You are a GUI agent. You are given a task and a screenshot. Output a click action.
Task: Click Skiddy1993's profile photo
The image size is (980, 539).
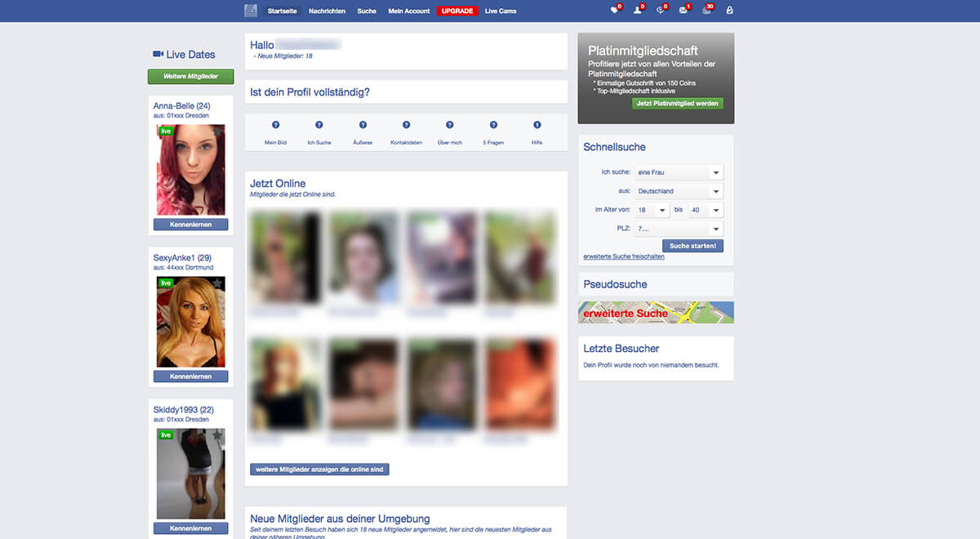pos(191,474)
